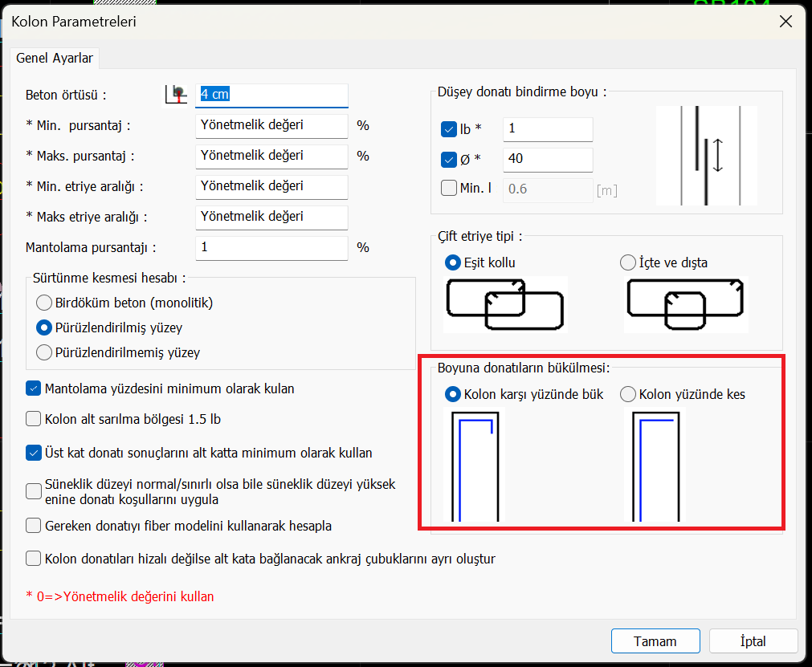The height and width of the screenshot is (667, 812).
Task: Click the vertical rebar lap length diagram
Action: tap(706, 155)
